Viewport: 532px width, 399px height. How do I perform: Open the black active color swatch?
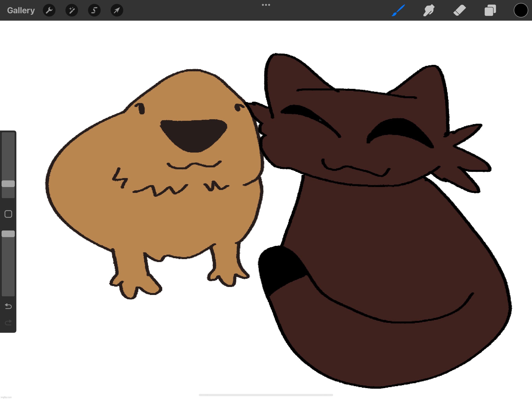point(521,10)
